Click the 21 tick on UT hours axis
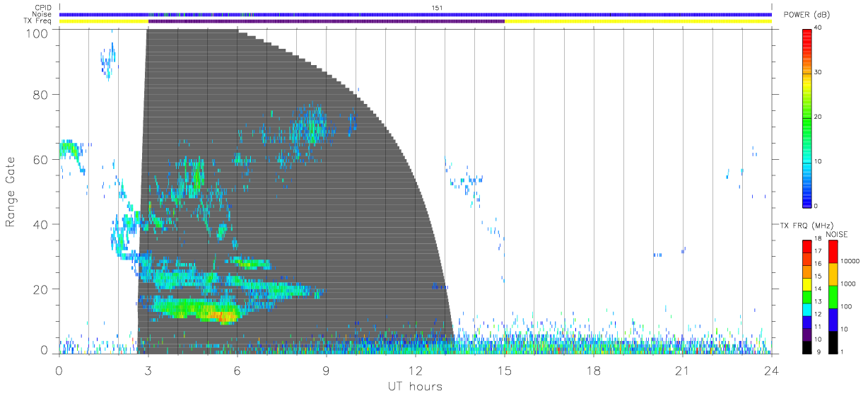The height and width of the screenshot is (401, 868). click(682, 370)
